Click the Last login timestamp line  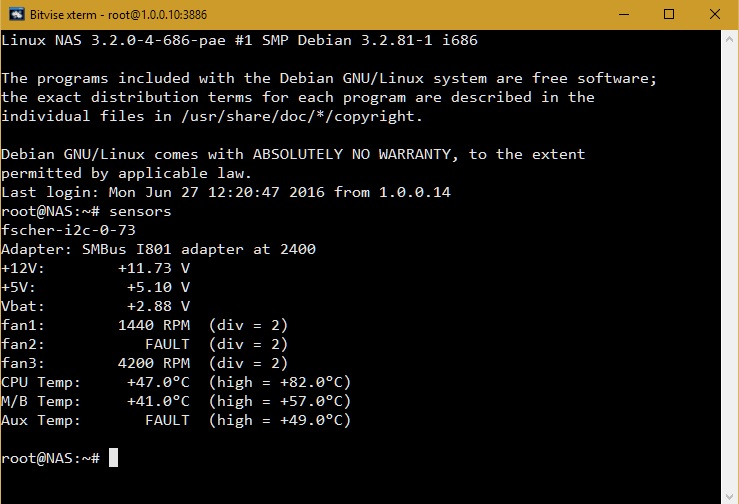pos(225,192)
